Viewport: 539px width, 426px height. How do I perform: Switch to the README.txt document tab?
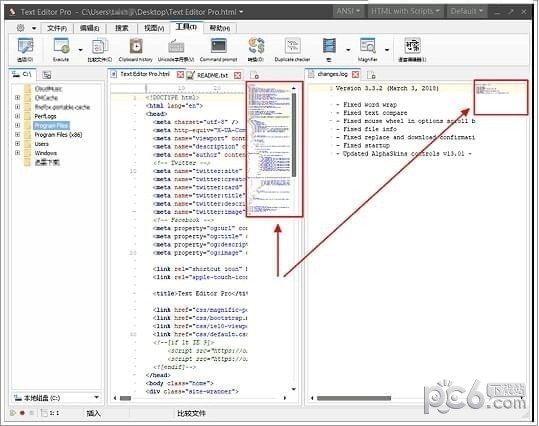212,75
